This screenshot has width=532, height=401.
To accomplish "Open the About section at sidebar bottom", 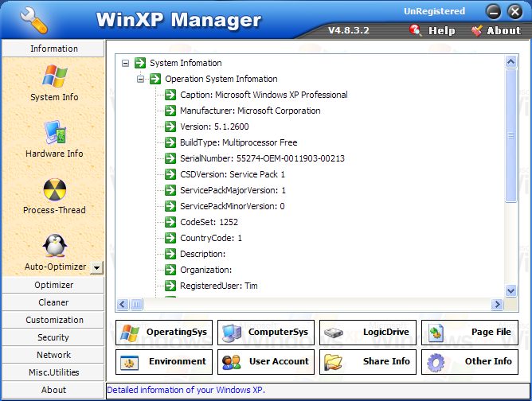I will click(53, 390).
